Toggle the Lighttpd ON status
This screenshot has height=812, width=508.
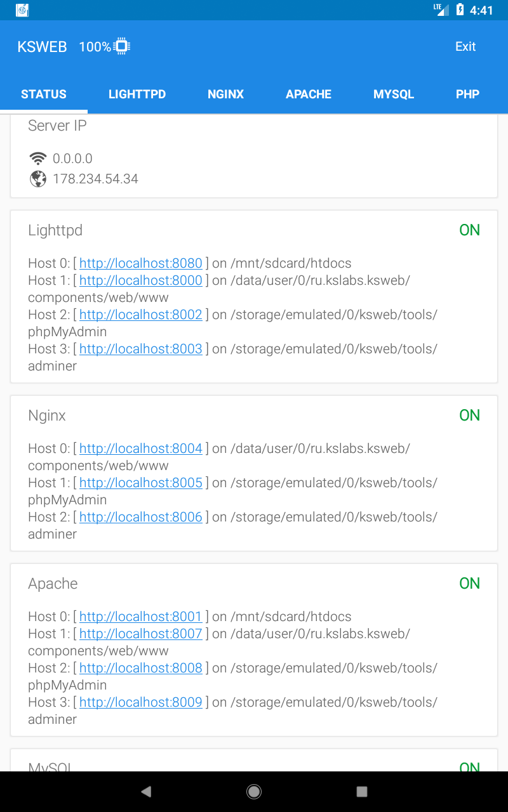click(469, 230)
